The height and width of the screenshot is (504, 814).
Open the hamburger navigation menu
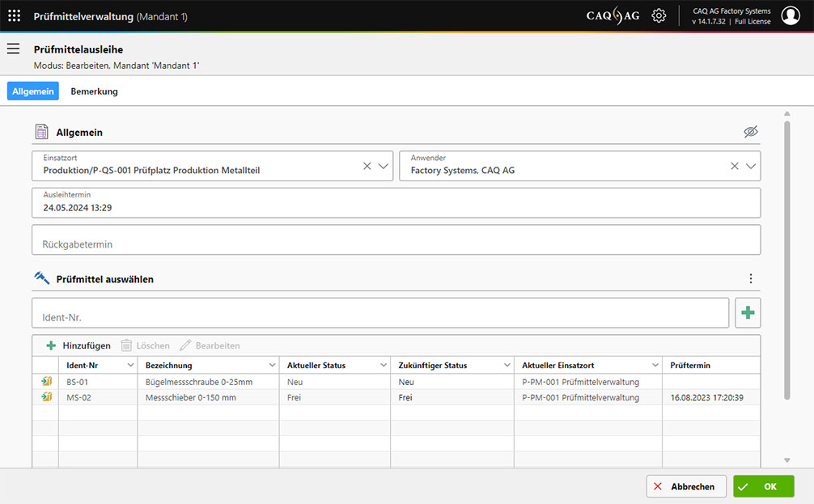point(13,49)
